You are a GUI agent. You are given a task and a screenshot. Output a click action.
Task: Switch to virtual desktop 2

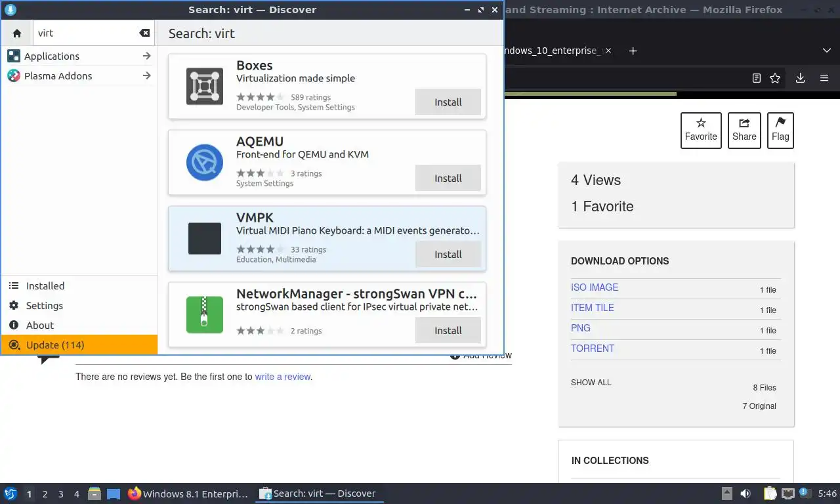pyautogui.click(x=45, y=494)
